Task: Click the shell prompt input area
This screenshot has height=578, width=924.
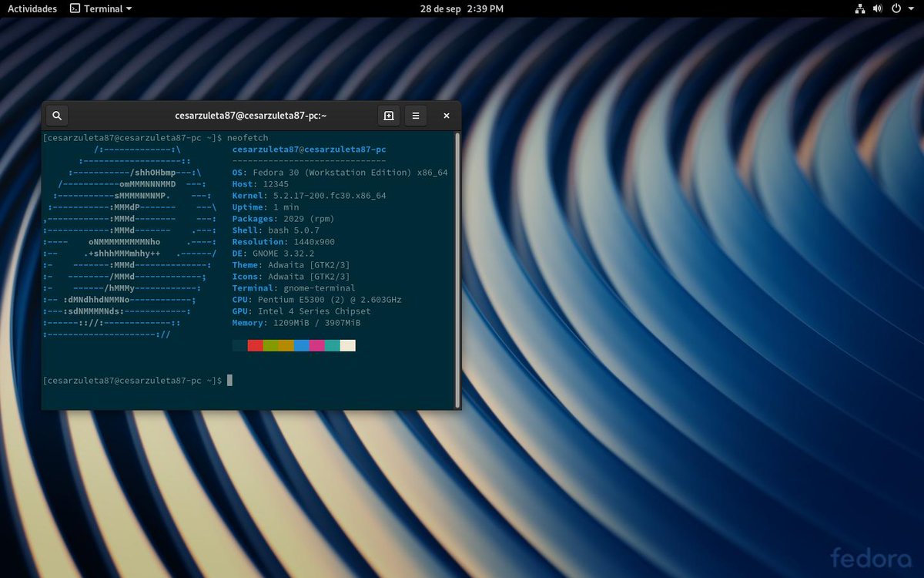Action: click(229, 380)
